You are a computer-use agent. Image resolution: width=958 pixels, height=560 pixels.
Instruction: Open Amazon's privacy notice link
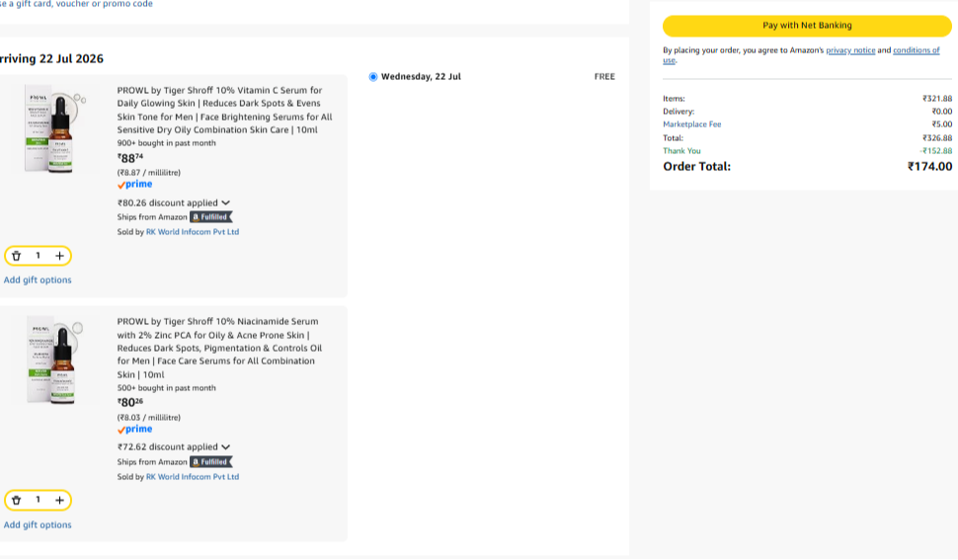(x=850, y=50)
